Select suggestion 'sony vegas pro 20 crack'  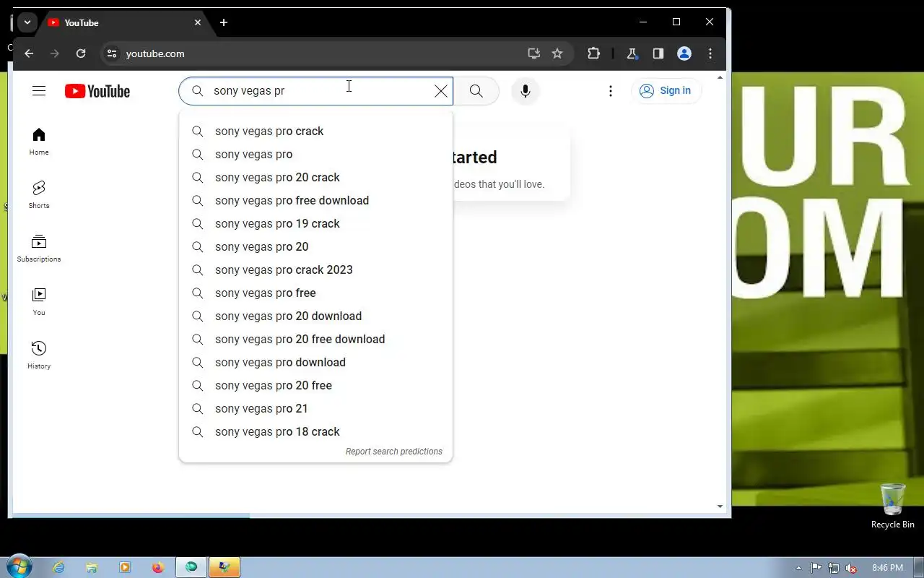[315, 177]
